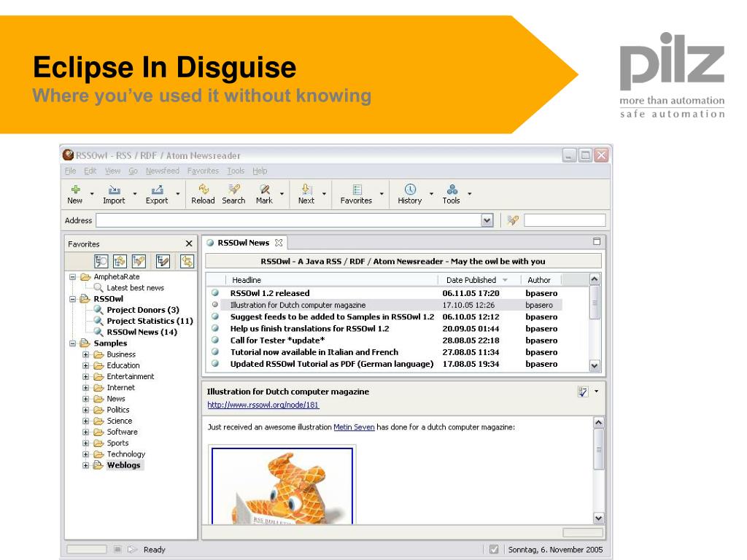Click the status dot beside RSSOwl 1.2 released
The image size is (747, 560).
click(215, 293)
